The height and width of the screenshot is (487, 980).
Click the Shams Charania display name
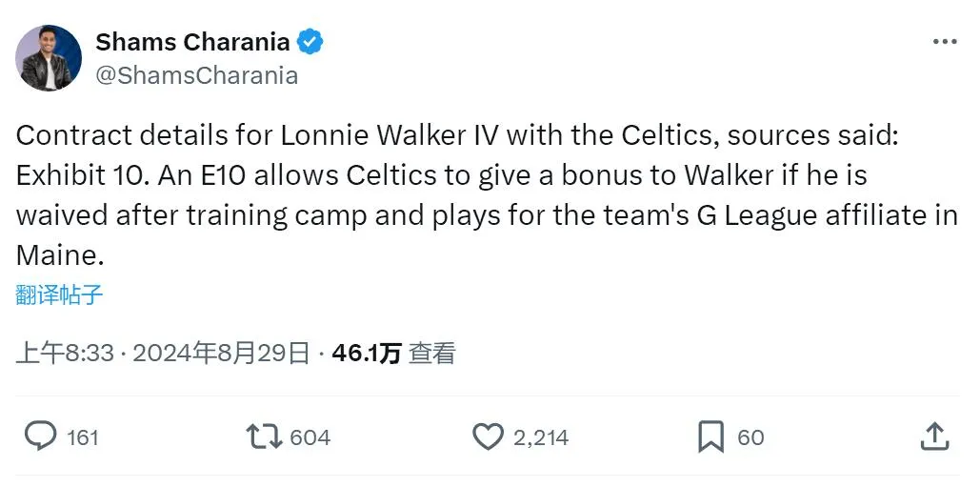[192, 42]
